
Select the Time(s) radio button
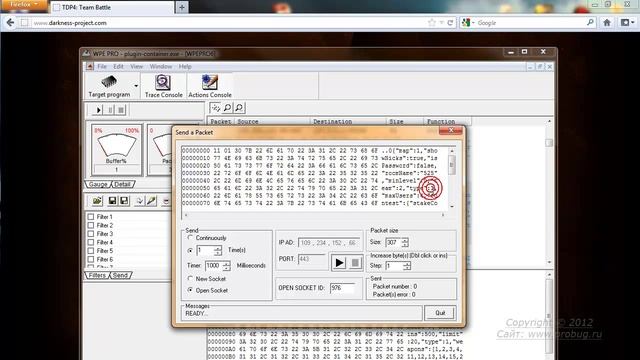pyautogui.click(x=190, y=250)
